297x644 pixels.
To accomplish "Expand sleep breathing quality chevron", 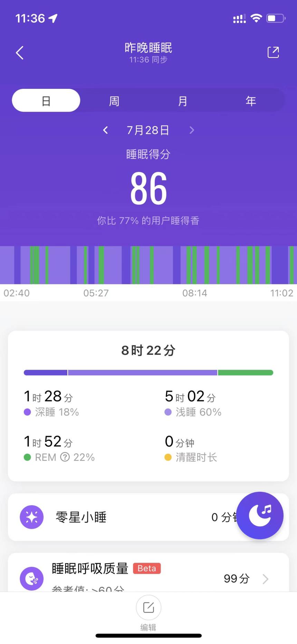I will 265,579.
